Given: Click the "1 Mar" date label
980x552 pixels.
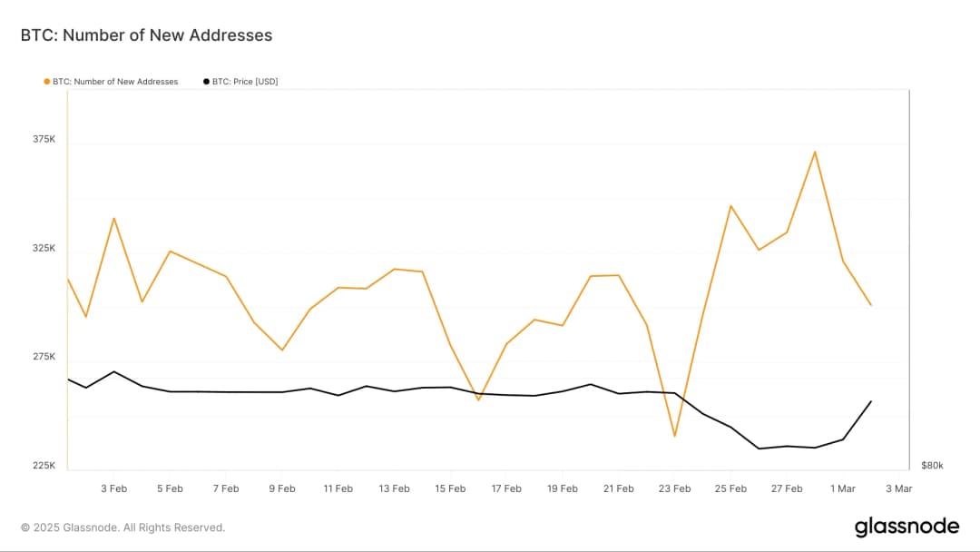Looking at the screenshot, I should [x=842, y=488].
